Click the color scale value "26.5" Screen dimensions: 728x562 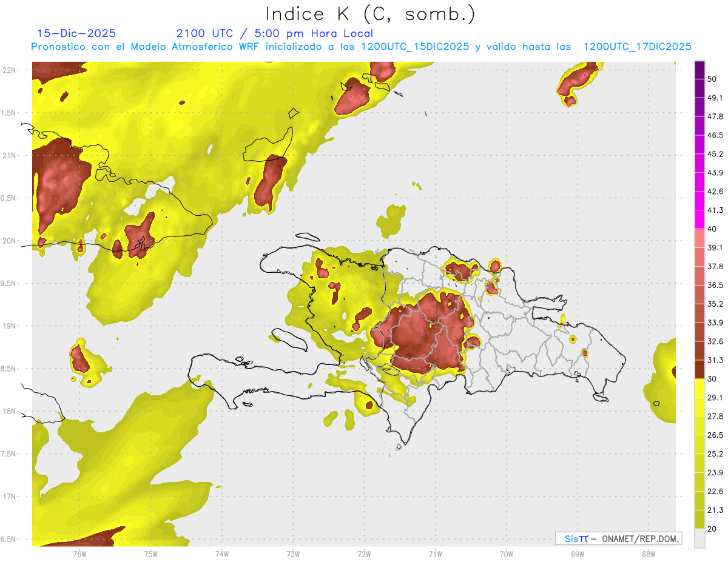tap(715, 435)
